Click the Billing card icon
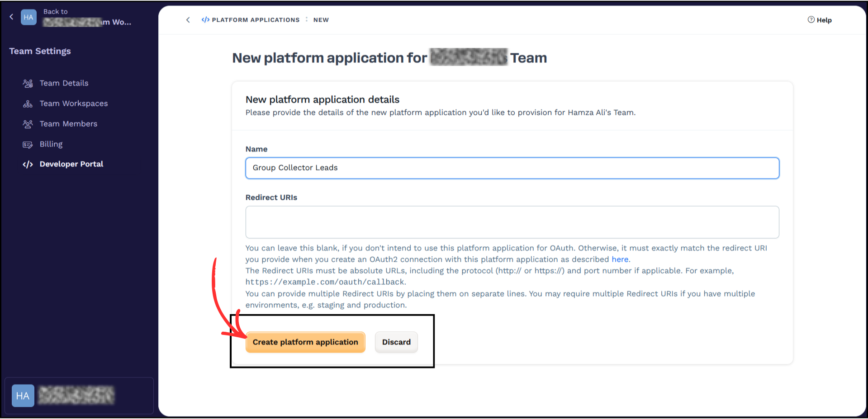868x419 pixels. (x=28, y=144)
